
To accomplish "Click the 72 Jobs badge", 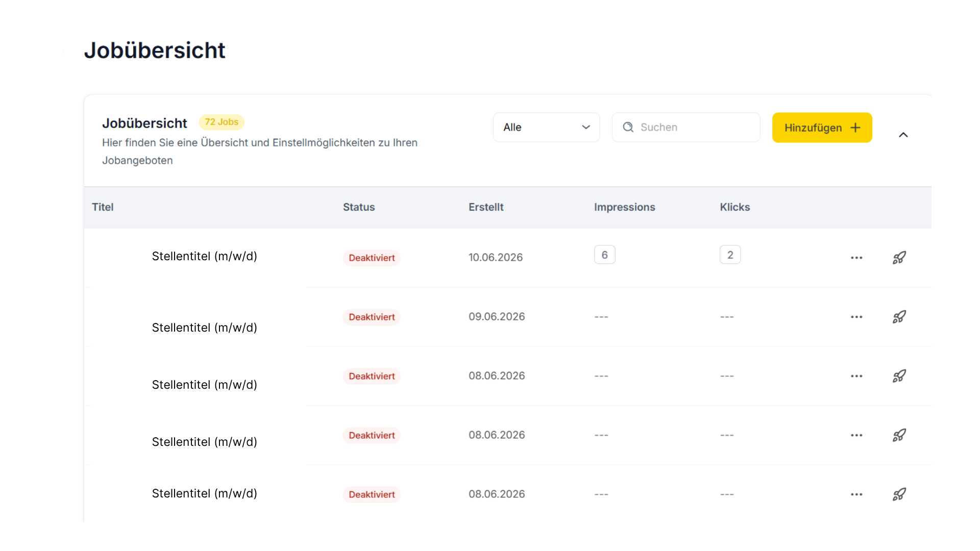I will tap(222, 122).
